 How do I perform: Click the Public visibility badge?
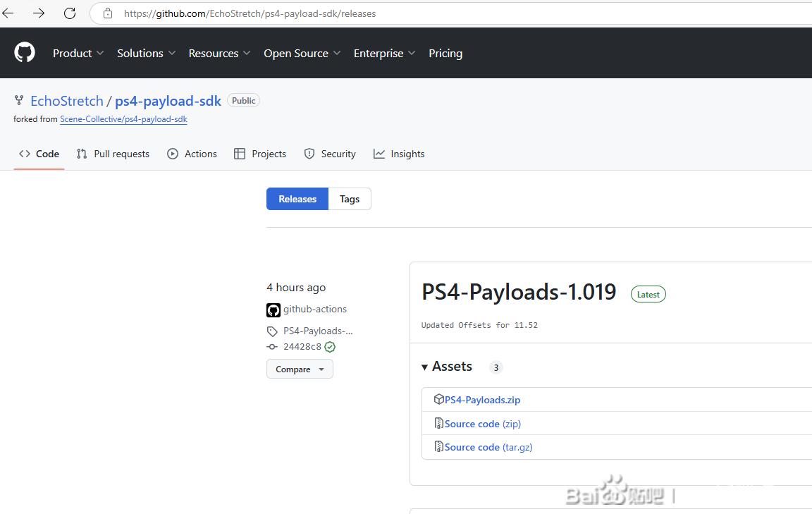click(x=243, y=101)
